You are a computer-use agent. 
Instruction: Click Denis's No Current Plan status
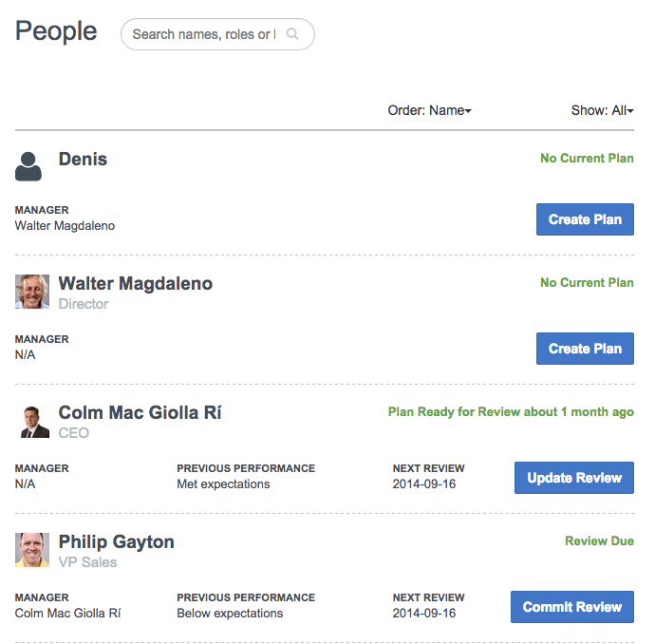pos(587,158)
